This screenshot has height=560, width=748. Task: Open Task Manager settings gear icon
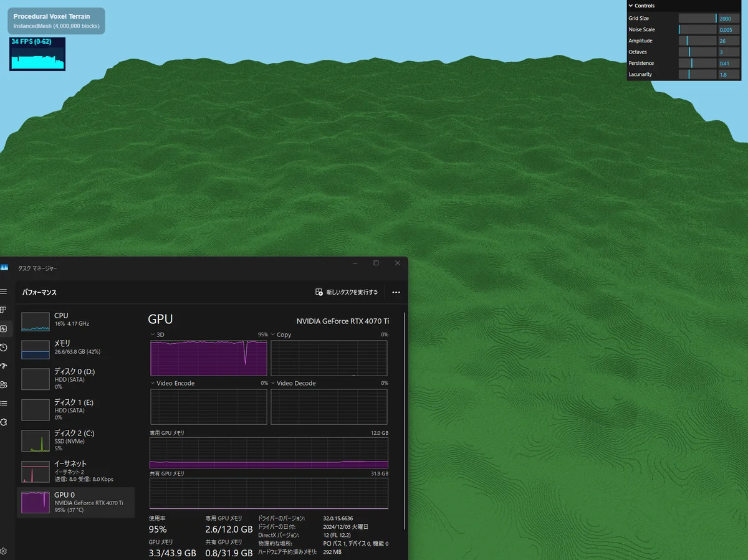pyautogui.click(x=3, y=551)
